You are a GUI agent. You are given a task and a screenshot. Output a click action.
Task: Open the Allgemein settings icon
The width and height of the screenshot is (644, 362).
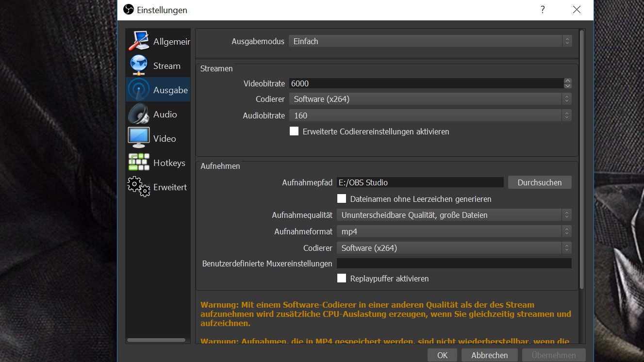point(139,42)
